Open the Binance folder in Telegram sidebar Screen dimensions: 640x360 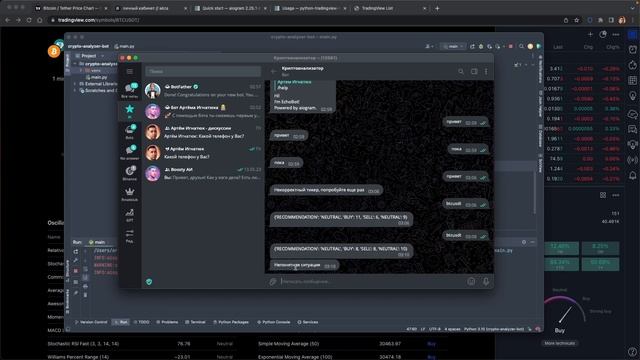(129, 173)
